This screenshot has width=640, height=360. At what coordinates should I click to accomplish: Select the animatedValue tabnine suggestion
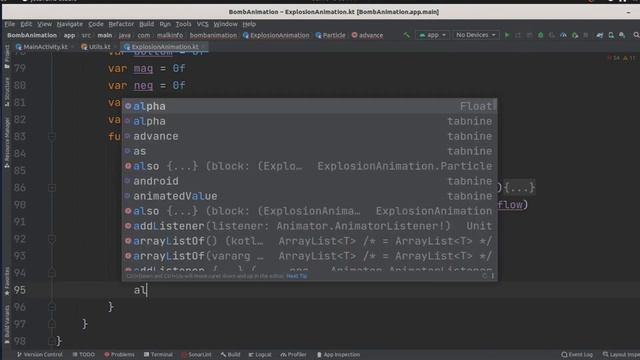(309, 196)
